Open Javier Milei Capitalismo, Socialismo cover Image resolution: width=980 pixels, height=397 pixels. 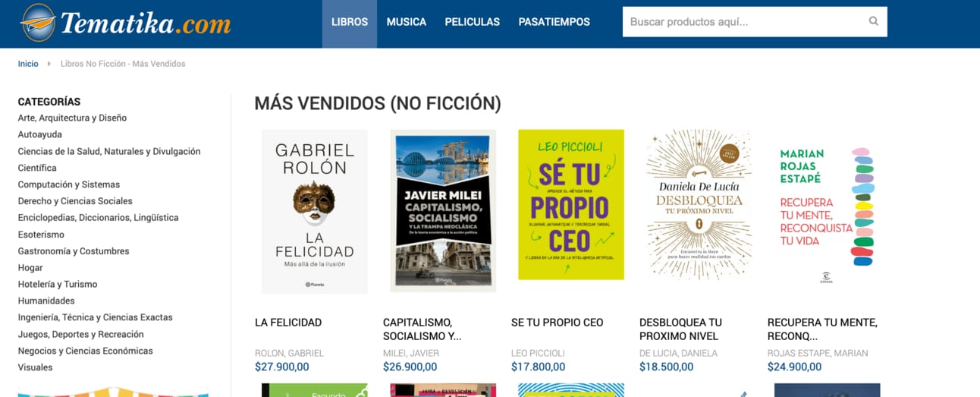click(443, 210)
